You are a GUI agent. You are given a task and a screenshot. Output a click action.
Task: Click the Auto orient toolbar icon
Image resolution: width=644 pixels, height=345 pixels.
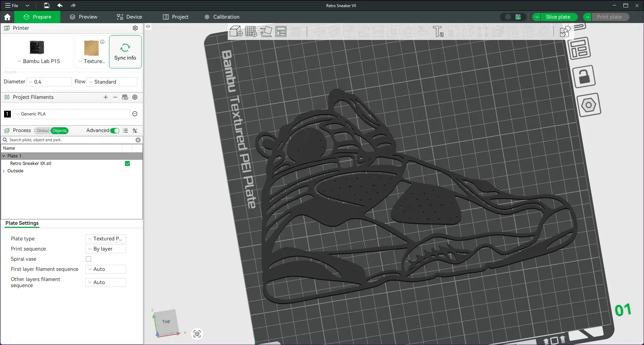(266, 31)
